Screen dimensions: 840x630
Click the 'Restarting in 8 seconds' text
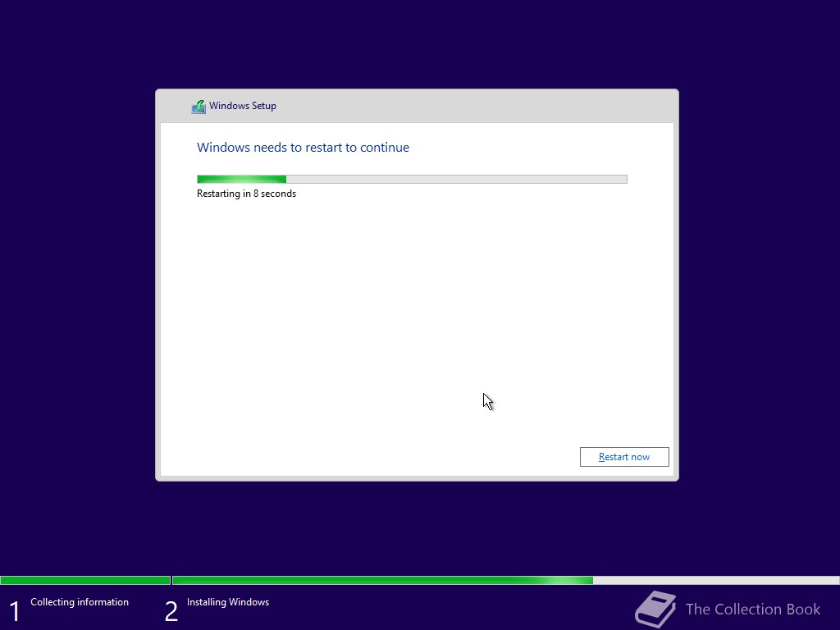click(246, 194)
